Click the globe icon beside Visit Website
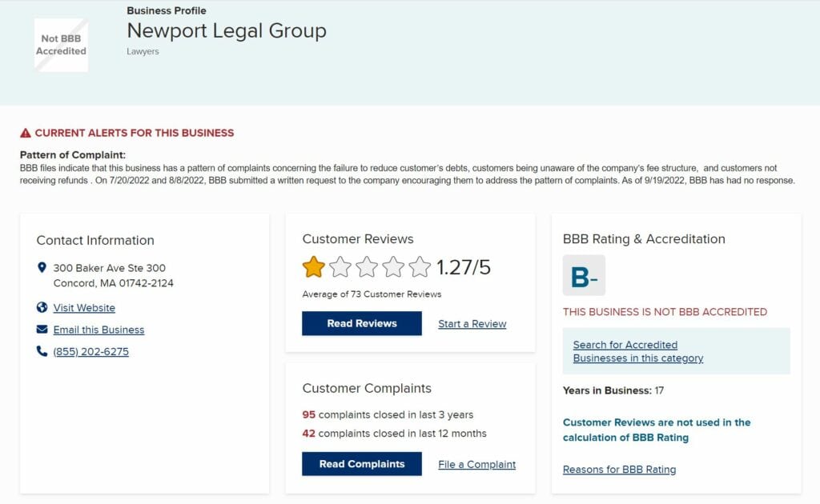This screenshot has height=504, width=820. click(x=42, y=307)
